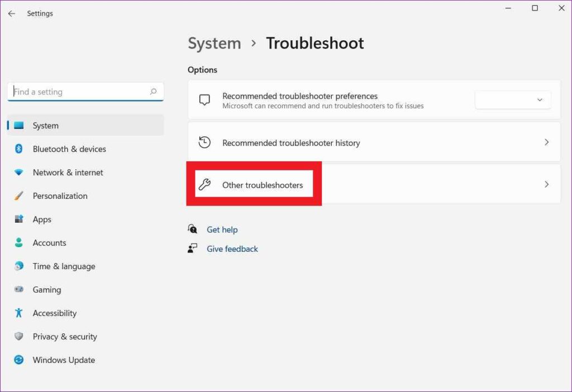This screenshot has height=392, width=572.
Task: Click the Troubleshoot page heading
Action: (315, 44)
